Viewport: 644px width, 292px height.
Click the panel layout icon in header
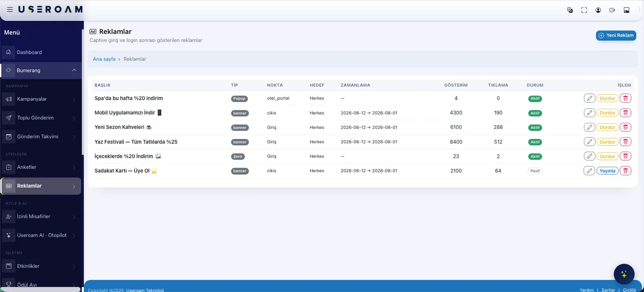[x=626, y=10]
